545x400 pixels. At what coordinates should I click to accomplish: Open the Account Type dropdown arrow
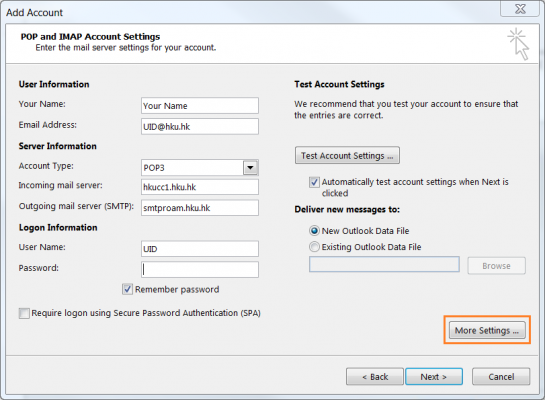coord(250,168)
